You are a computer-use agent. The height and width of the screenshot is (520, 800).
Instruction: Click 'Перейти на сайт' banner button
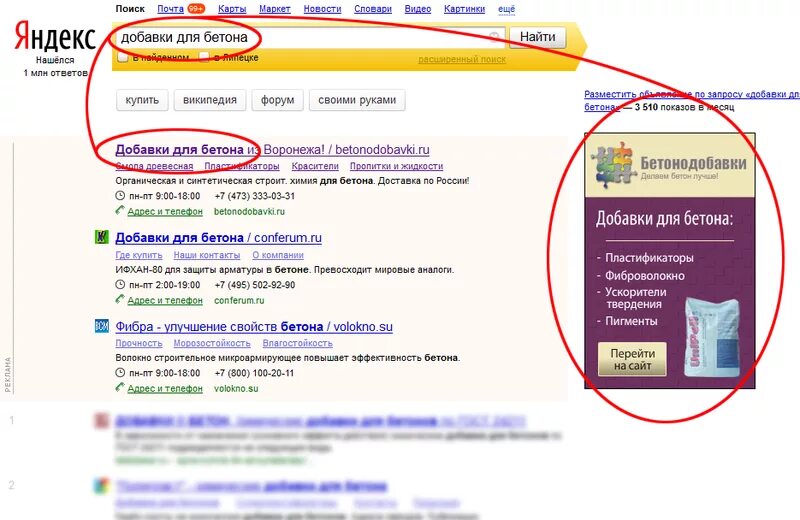tap(632, 359)
